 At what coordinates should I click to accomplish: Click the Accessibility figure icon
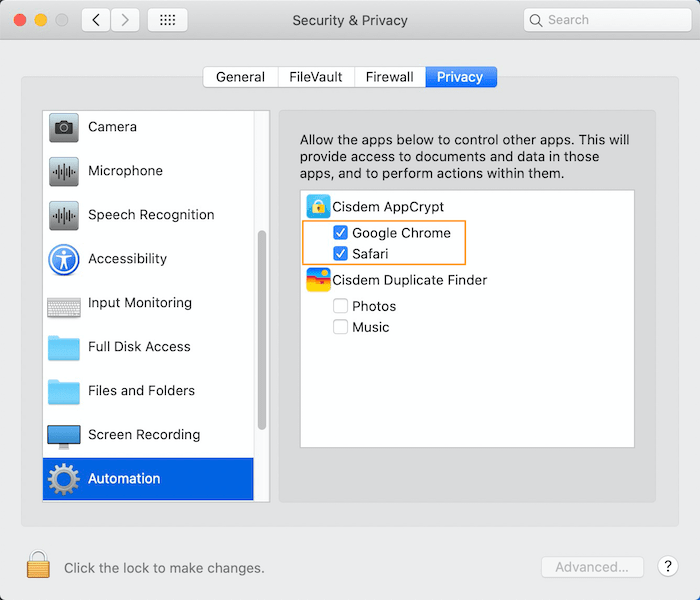64,259
